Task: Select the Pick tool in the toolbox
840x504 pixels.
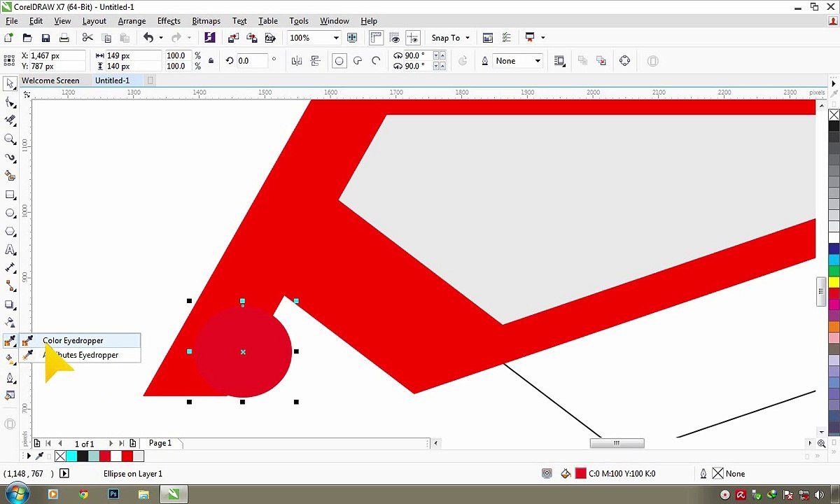Action: pos(10,84)
